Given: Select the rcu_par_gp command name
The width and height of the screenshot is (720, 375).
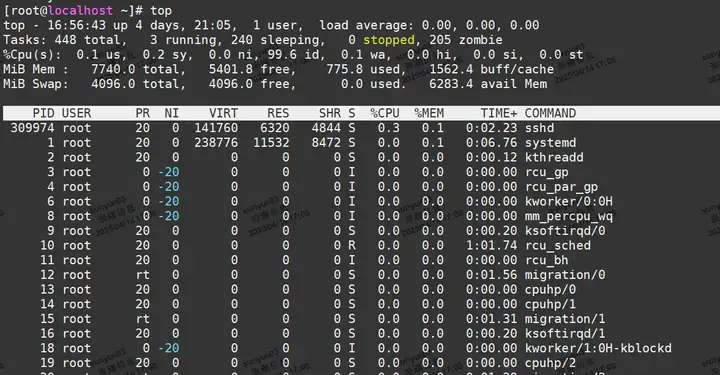Looking at the screenshot, I should pos(562,187).
